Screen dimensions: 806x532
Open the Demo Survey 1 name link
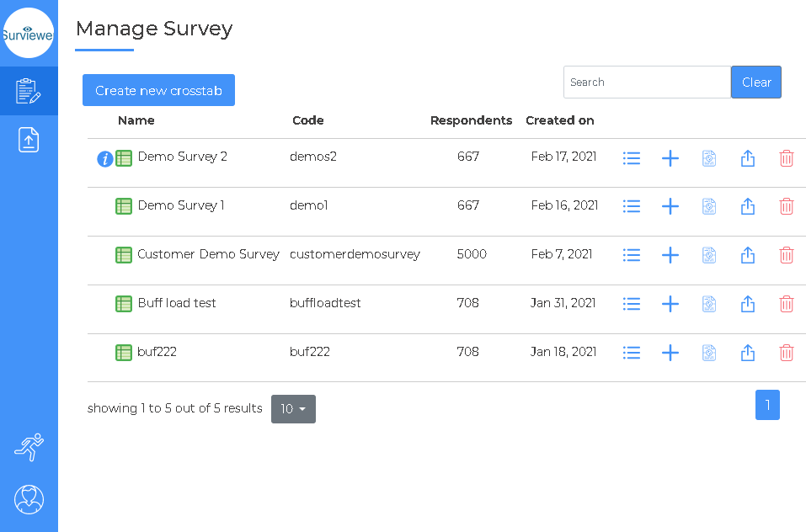tap(181, 205)
